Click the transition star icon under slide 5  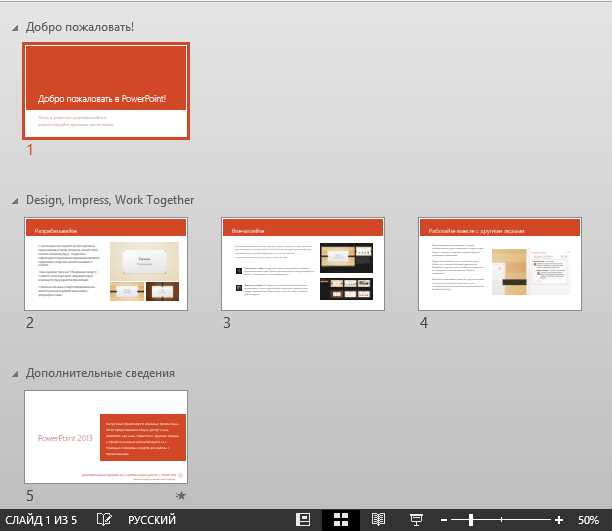pyautogui.click(x=181, y=496)
